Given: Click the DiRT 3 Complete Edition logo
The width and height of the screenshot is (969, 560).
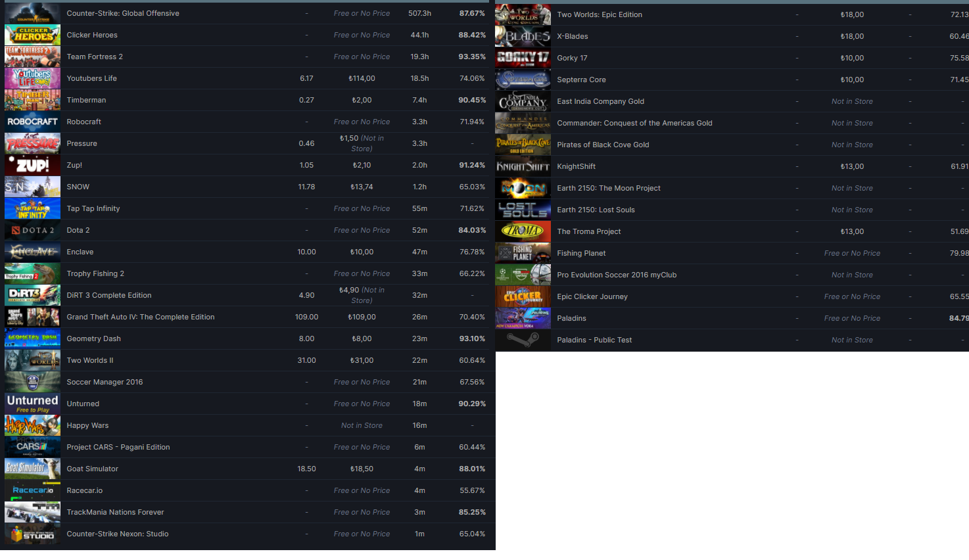Looking at the screenshot, I should [32, 295].
